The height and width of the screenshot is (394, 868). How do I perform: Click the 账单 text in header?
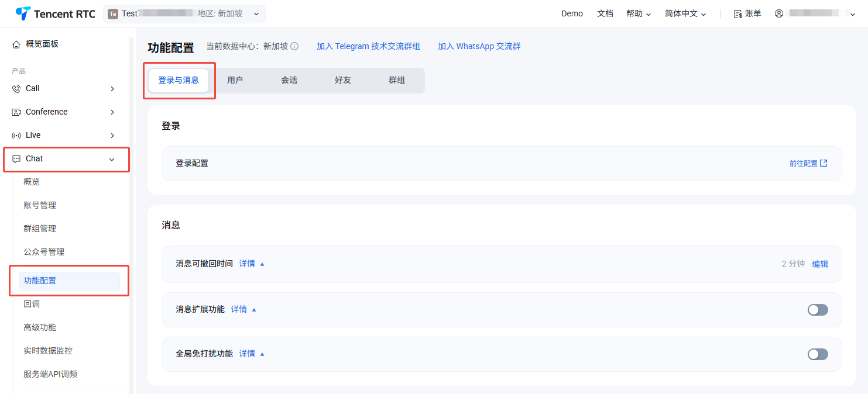[753, 13]
